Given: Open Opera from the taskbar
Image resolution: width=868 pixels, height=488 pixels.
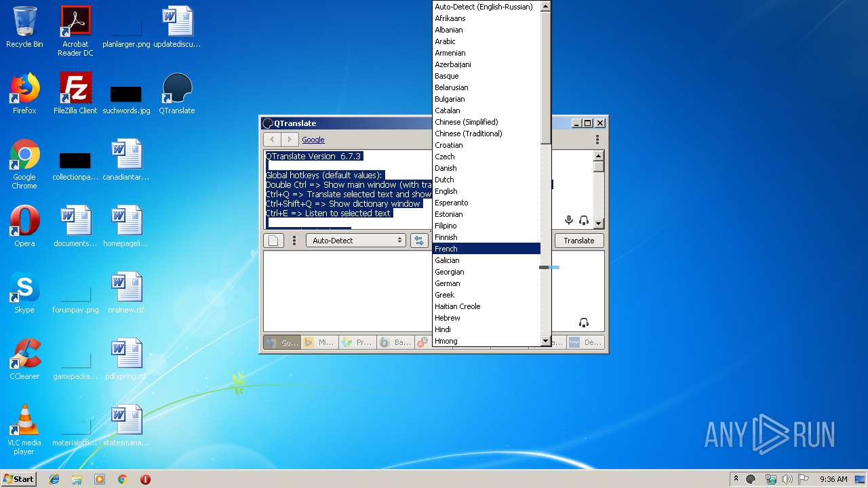Looking at the screenshot, I should [x=145, y=479].
